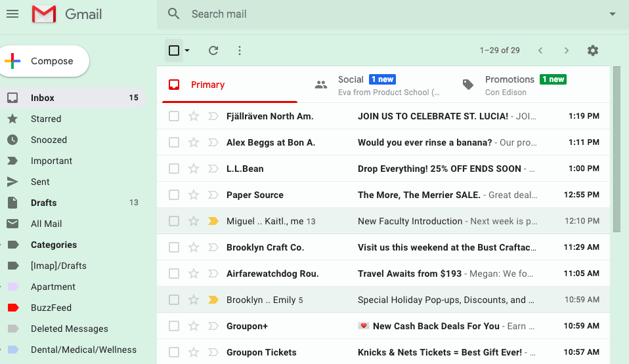Click the Gmail logo
Screen dimensions: 629x364
(x=68, y=14)
